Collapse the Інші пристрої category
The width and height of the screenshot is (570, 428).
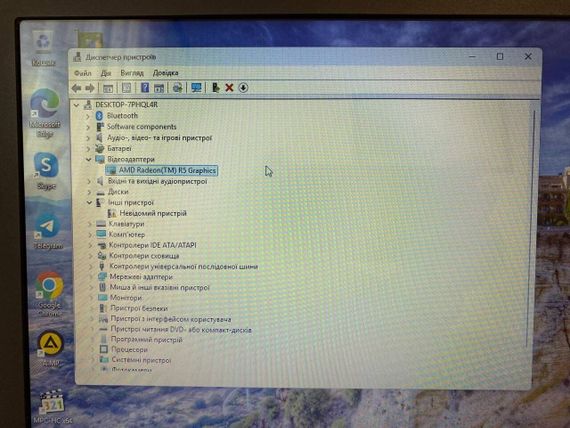pyautogui.click(x=89, y=203)
